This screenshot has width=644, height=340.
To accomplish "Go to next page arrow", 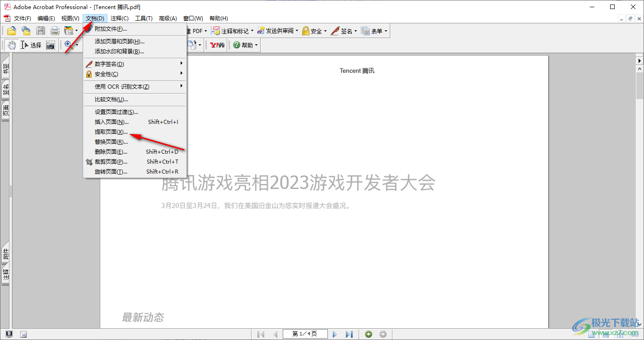I will click(x=335, y=334).
